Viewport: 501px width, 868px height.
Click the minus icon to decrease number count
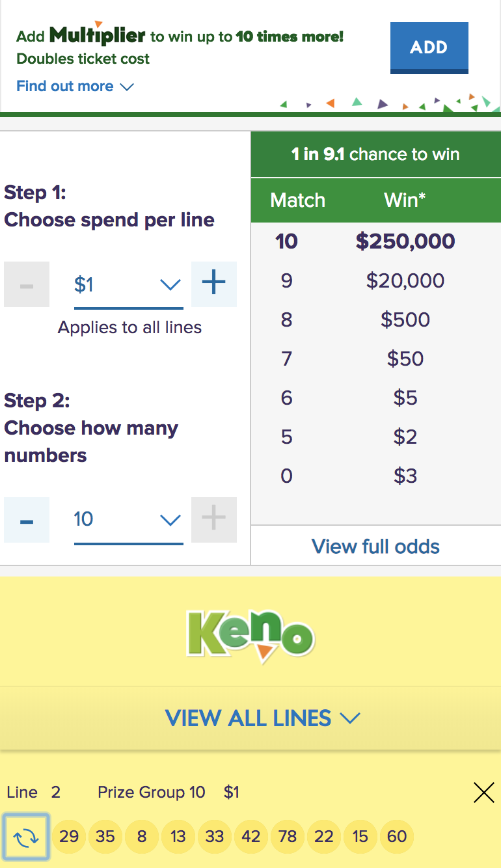(26, 520)
